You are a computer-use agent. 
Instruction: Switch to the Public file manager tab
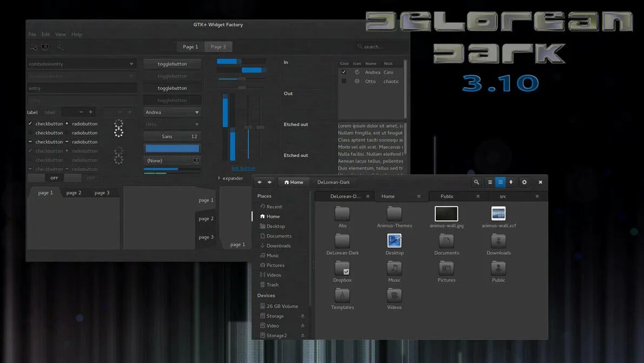point(447,196)
